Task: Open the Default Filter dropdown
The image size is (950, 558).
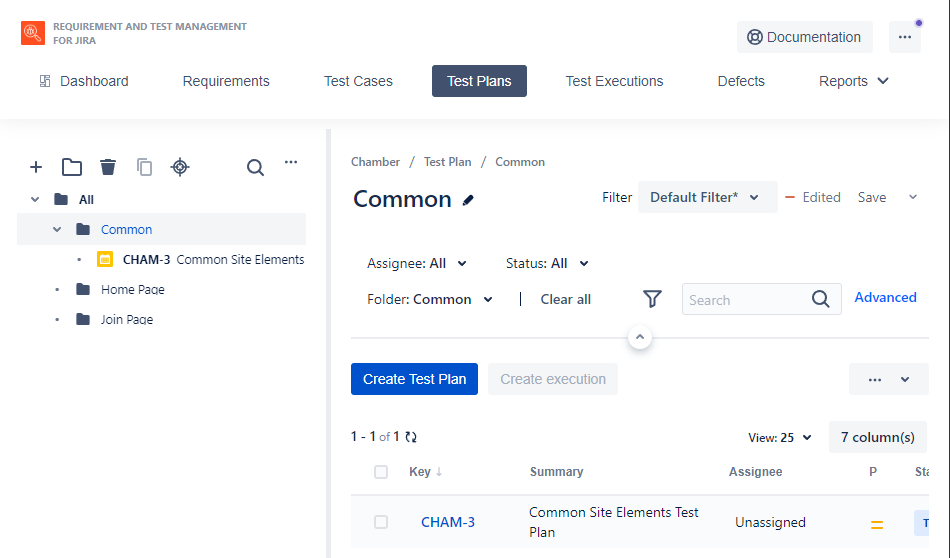Action: 707,197
